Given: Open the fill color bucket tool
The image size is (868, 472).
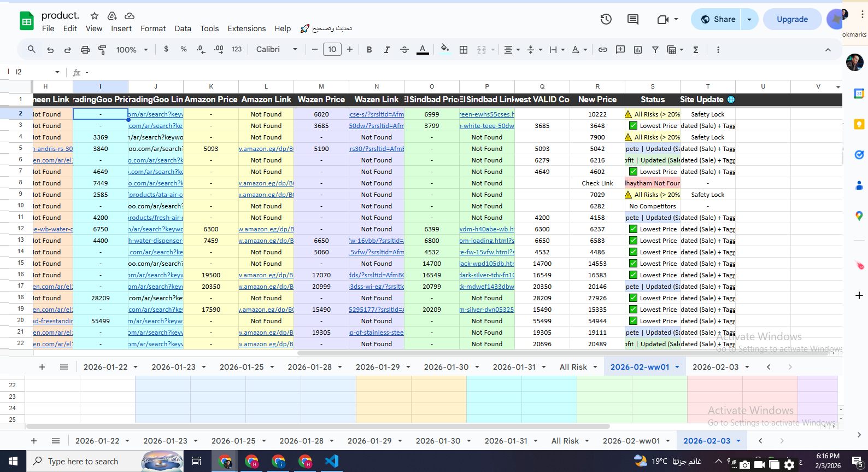Looking at the screenshot, I should pyautogui.click(x=445, y=49).
